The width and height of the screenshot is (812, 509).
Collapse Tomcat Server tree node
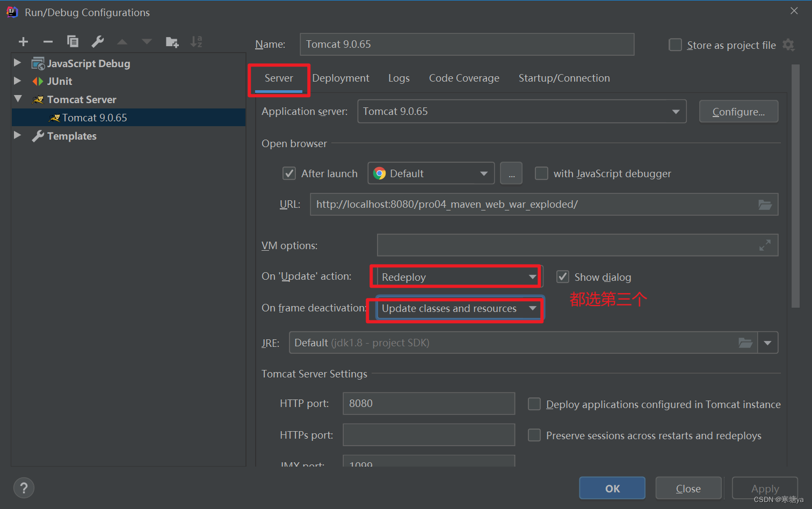(x=18, y=99)
